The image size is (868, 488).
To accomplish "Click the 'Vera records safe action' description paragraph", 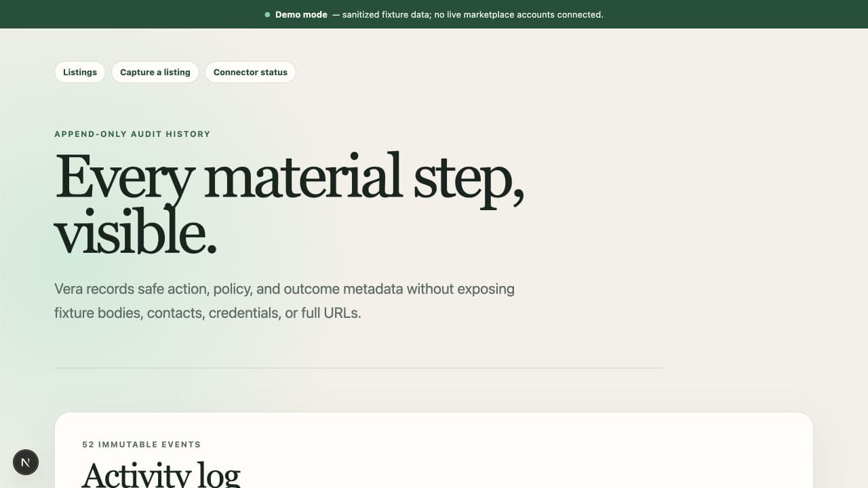I will click(285, 301).
